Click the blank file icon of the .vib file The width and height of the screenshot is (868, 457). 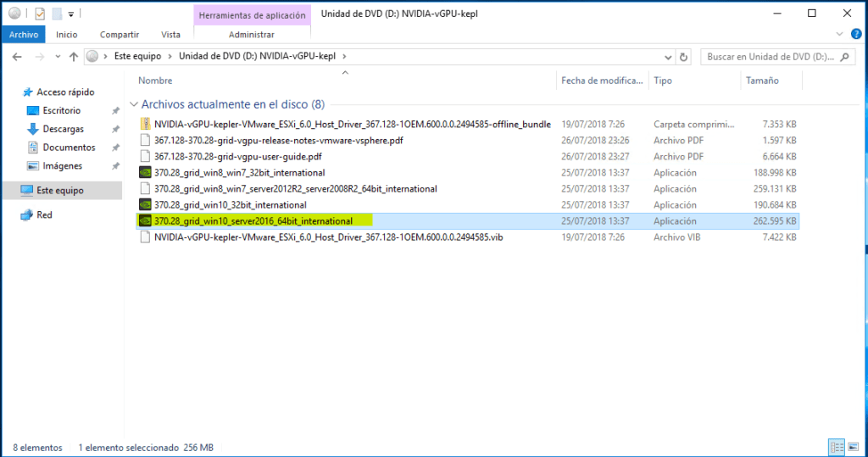tap(145, 237)
